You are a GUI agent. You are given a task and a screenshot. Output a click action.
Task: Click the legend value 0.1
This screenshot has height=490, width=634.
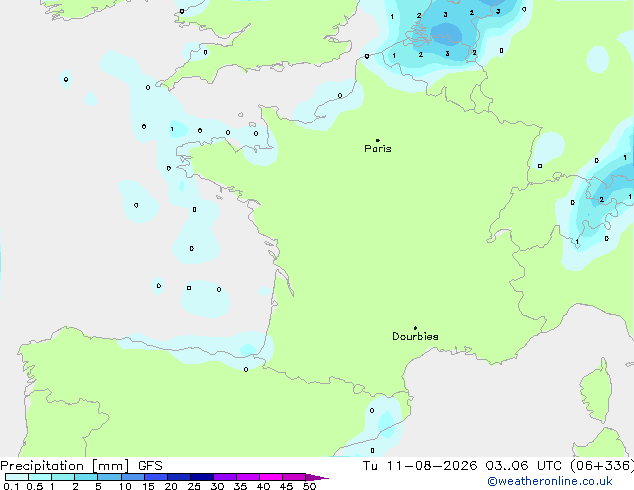click(11, 486)
